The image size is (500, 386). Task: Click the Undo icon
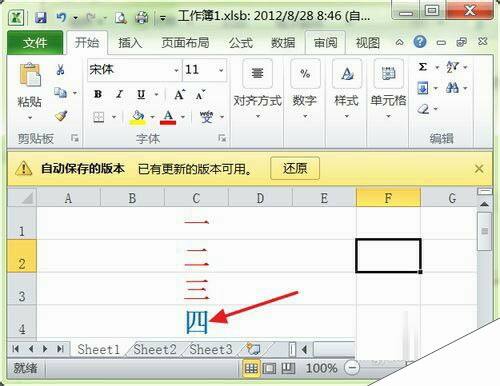[61, 17]
